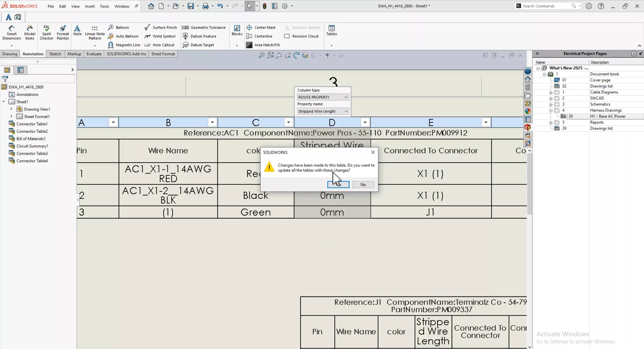Image resolution: width=644 pixels, height=349 pixels.
Task: Insert a Centerline
Action: click(259, 36)
